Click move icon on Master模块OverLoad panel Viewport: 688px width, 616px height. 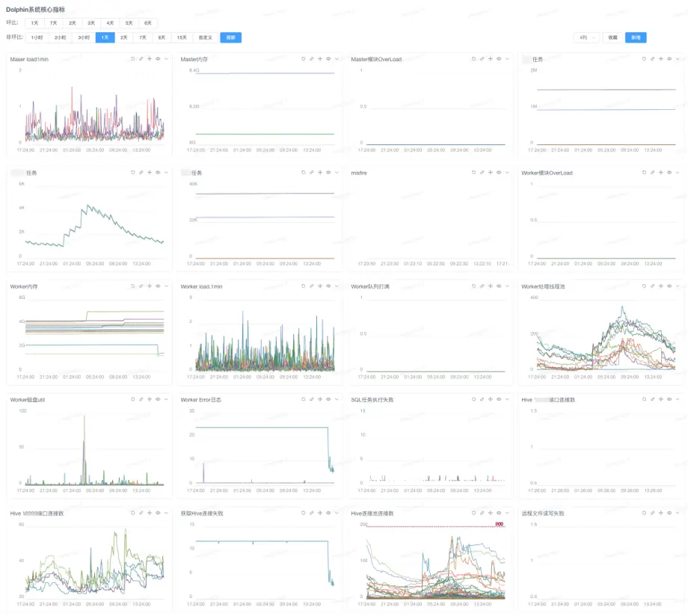click(x=490, y=59)
